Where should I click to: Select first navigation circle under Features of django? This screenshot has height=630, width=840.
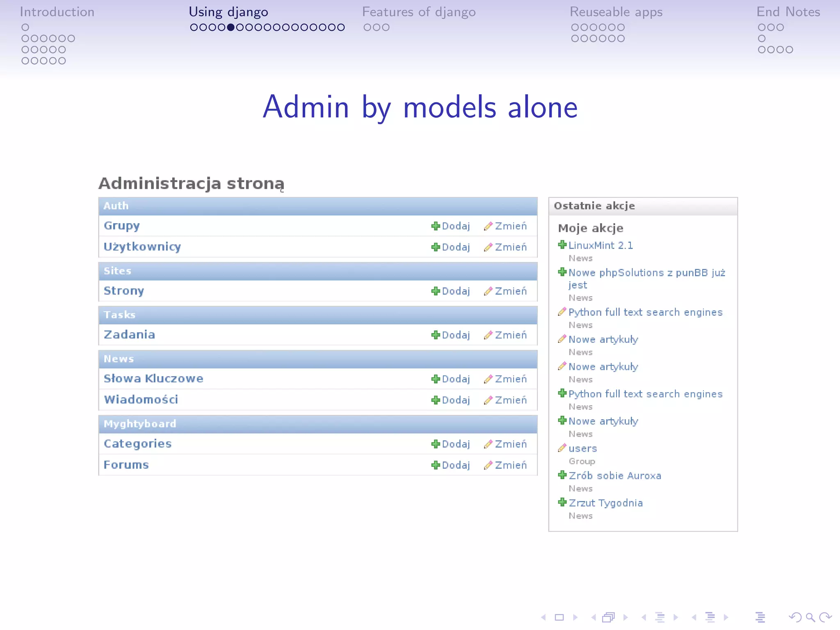[x=367, y=27]
